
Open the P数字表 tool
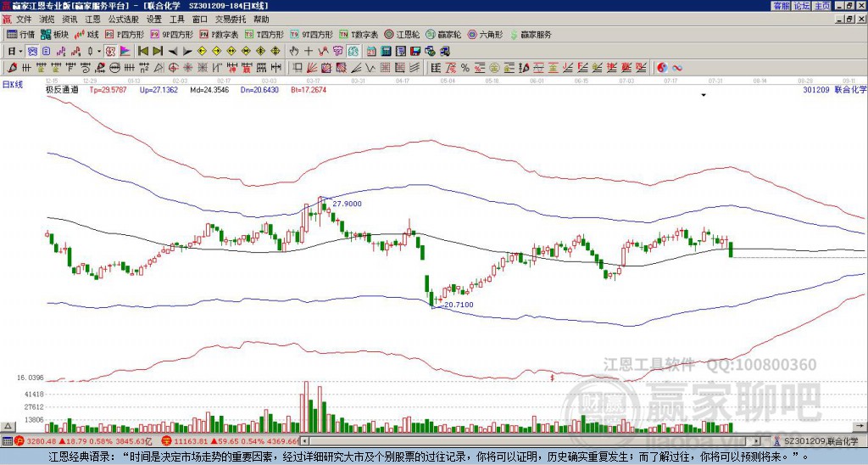point(219,34)
